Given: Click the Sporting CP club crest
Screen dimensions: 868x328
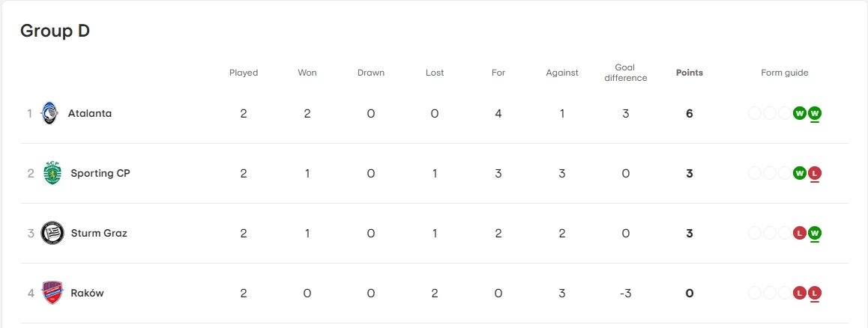Looking at the screenshot, I should click(x=52, y=173).
